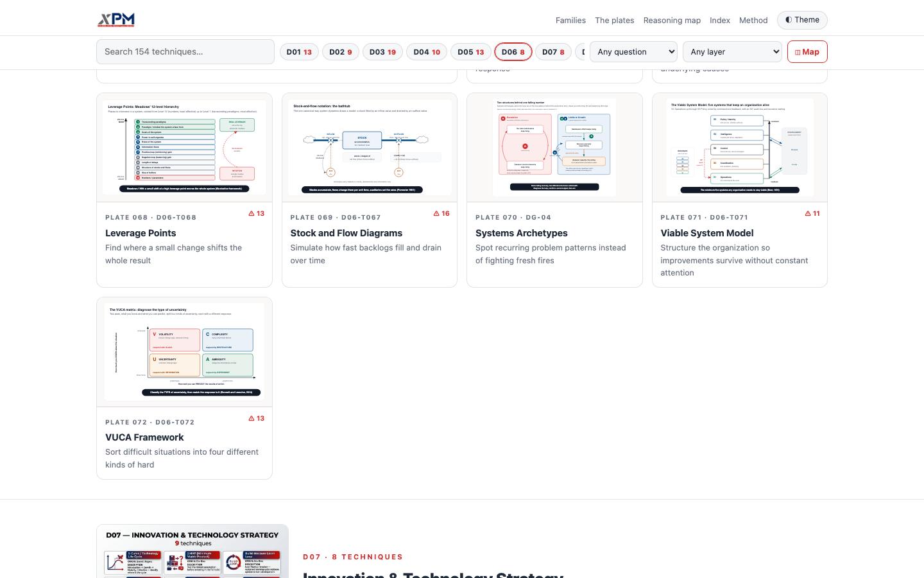Click the XPM logo
This screenshot has height=578, width=924.
point(116,20)
